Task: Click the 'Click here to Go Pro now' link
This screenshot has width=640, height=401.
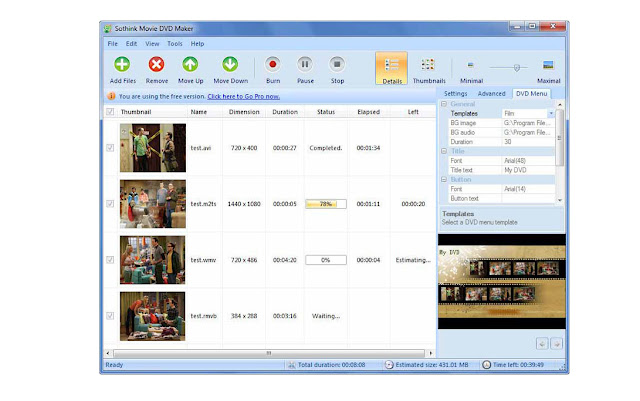Action: [244, 96]
